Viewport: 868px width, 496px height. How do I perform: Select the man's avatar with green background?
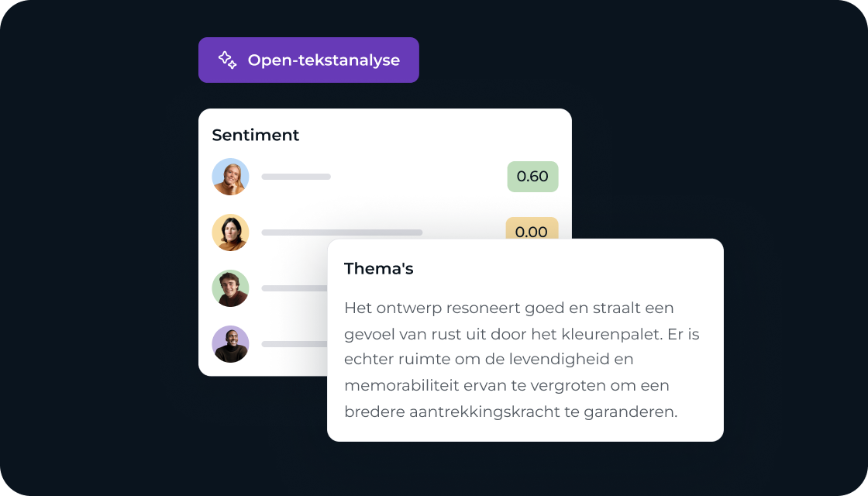click(x=230, y=288)
